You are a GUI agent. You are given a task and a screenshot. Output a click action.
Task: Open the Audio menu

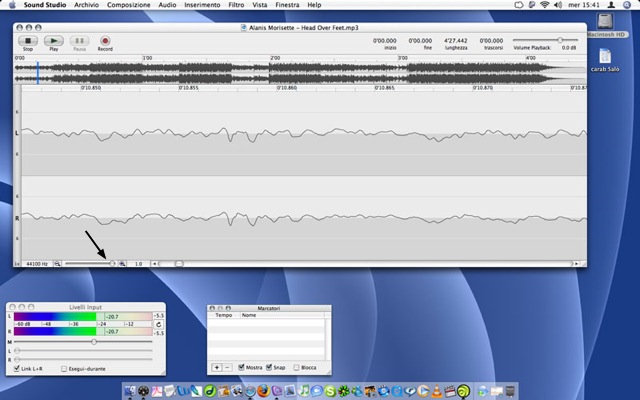[167, 5]
